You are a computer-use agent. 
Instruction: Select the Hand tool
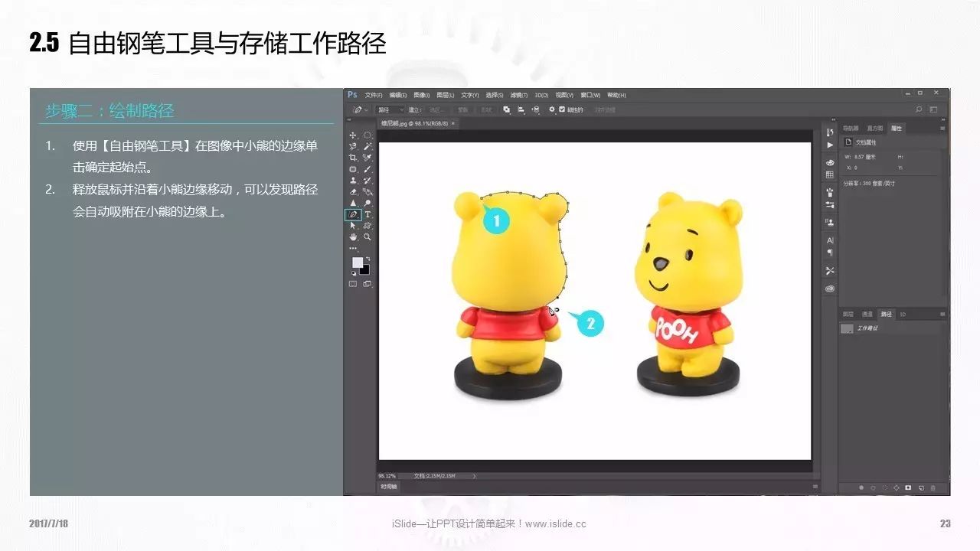coord(353,236)
